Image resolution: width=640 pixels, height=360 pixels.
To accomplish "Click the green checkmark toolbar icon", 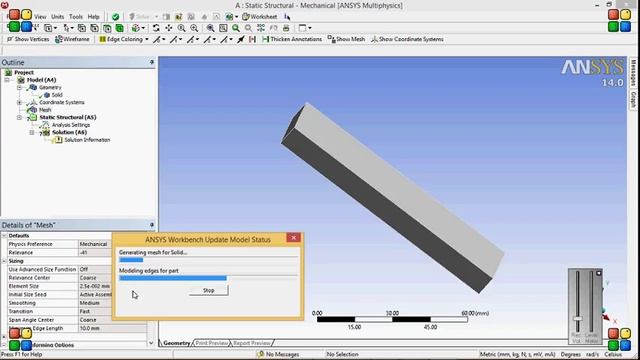I will click(x=116, y=17).
